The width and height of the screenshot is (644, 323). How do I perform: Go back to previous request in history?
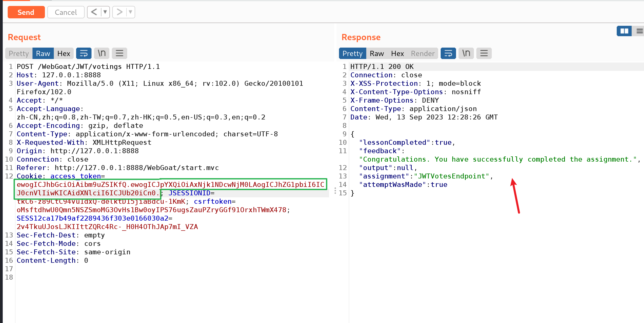point(94,12)
